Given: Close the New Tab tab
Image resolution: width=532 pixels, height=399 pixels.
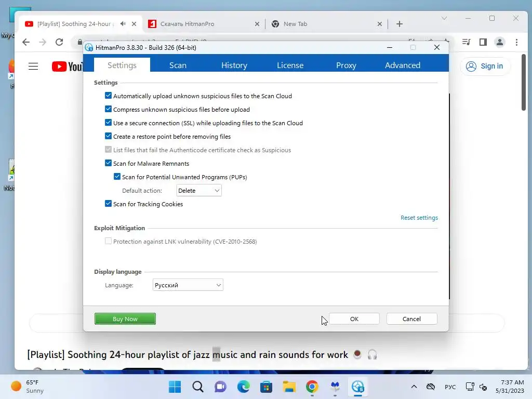Looking at the screenshot, I should (x=380, y=24).
